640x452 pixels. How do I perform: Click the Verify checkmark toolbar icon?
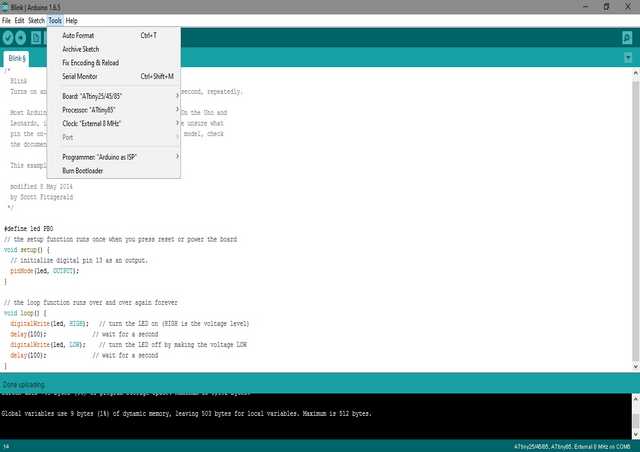tap(8, 38)
